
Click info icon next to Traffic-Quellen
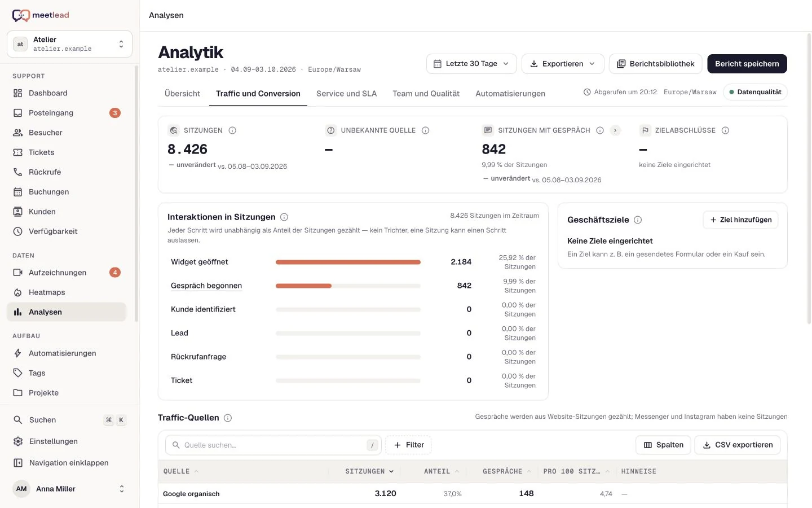point(228,418)
